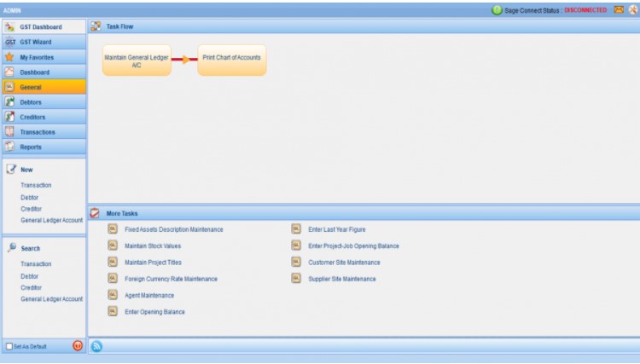Image resolution: width=640 pixels, height=364 pixels.
Task: Select My Favorites in the sidebar
Action: (44, 57)
